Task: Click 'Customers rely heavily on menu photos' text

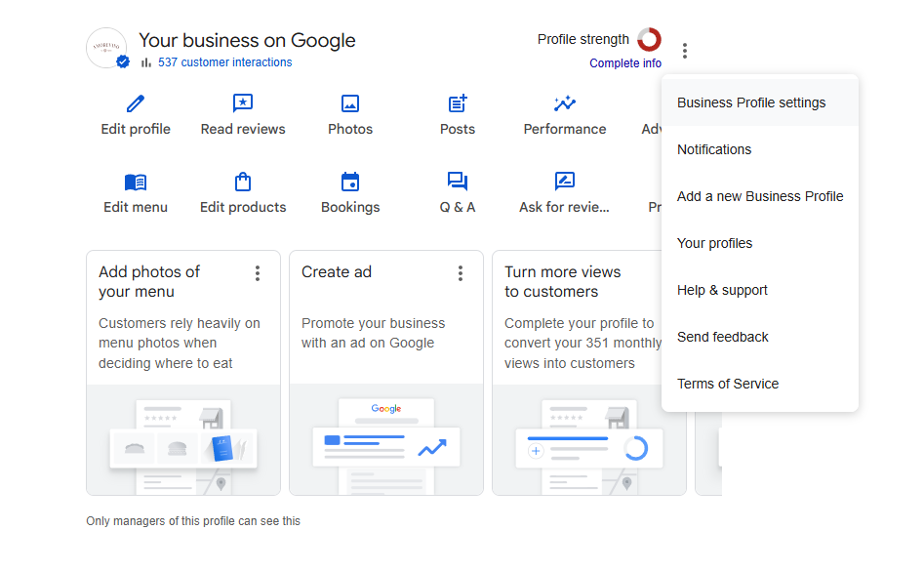Action: (180, 343)
